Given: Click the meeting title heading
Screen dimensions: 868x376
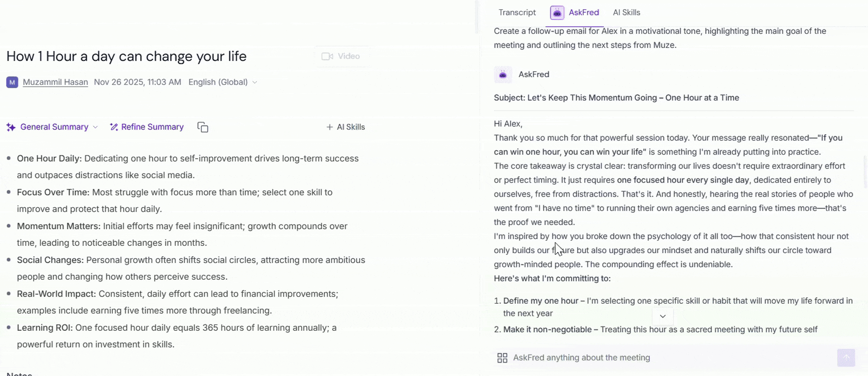Looking at the screenshot, I should click(x=127, y=56).
